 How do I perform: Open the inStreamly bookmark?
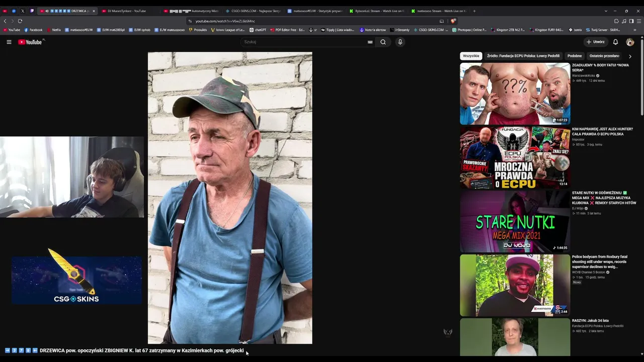pyautogui.click(x=400, y=30)
